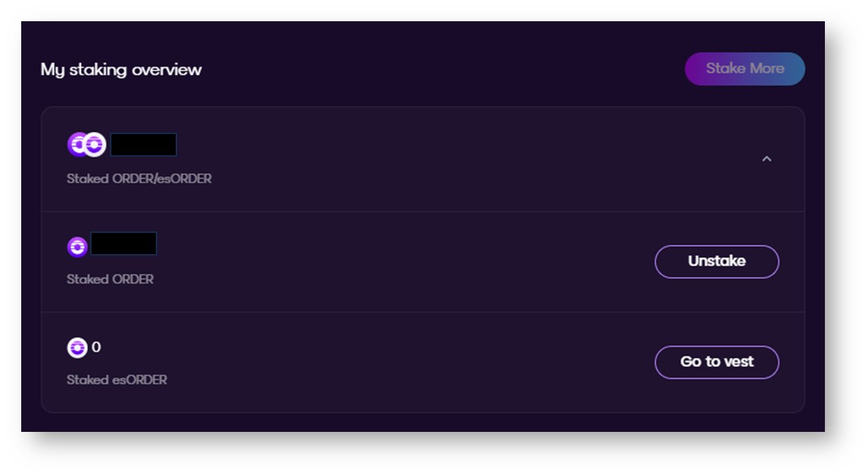Select the 0 staked esORDER amount
This screenshot has height=475, width=868.
(96, 347)
